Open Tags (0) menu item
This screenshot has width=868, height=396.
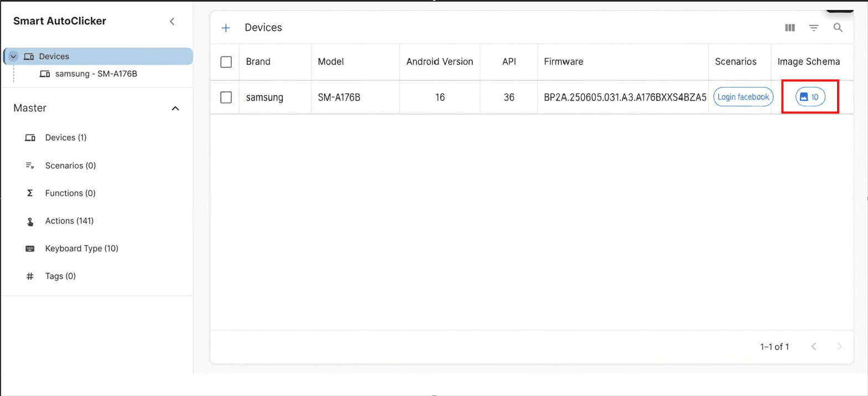click(60, 276)
